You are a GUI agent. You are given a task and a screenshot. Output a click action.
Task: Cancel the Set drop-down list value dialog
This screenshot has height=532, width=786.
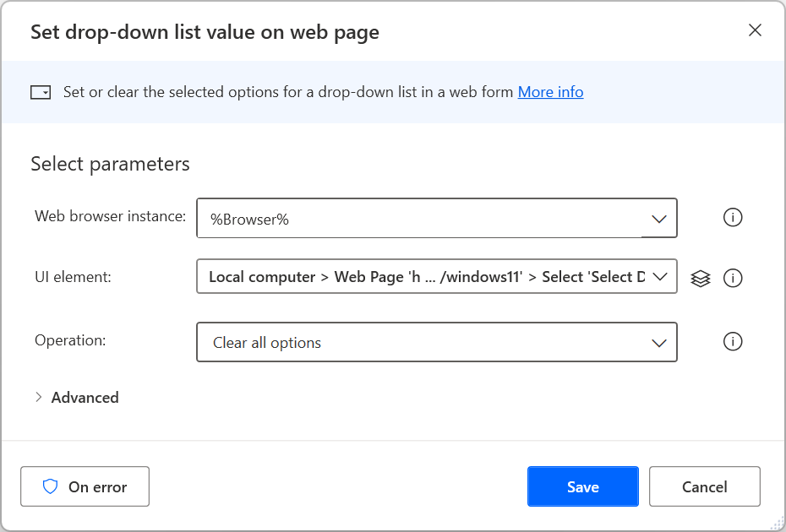click(704, 486)
